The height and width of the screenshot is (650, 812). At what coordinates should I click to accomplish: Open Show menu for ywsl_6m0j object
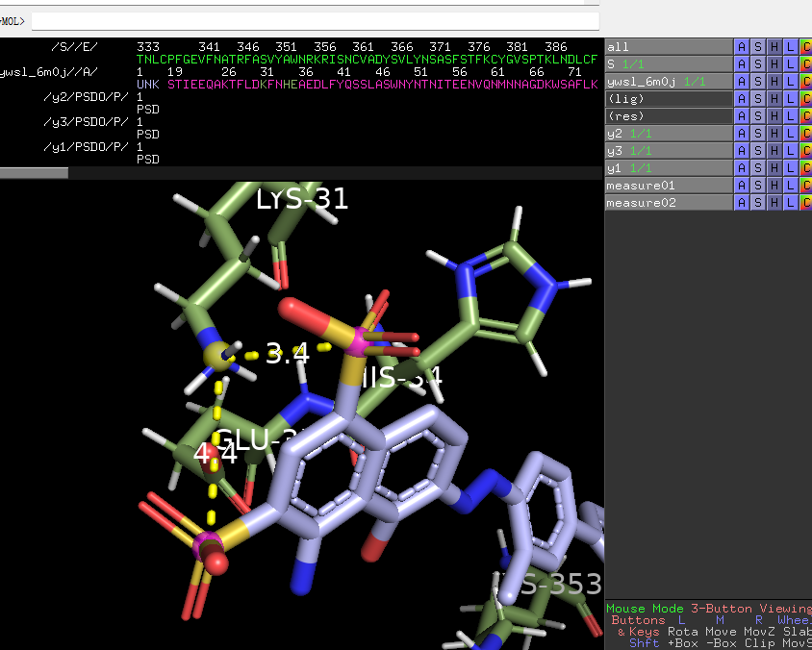pos(757,82)
